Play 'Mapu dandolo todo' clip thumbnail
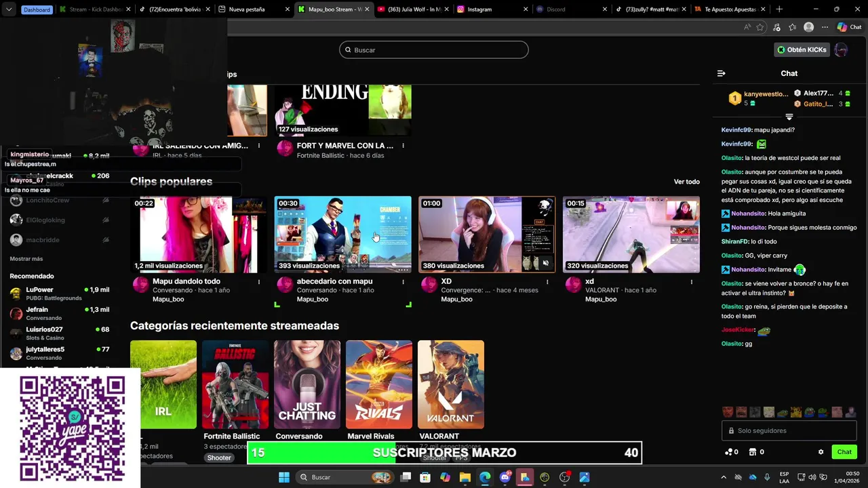868x488 pixels. [199, 235]
